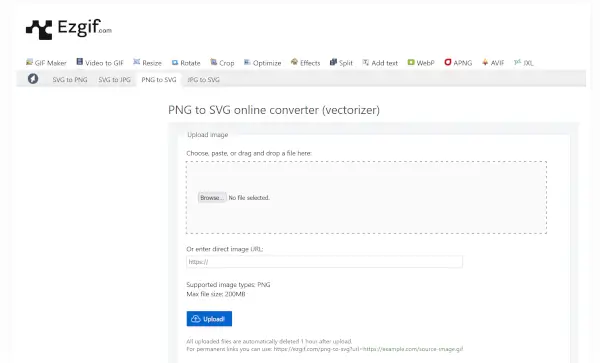Screen dimensions: 600x363
Task: Click the Crop tool icon
Action: pyautogui.click(x=214, y=62)
